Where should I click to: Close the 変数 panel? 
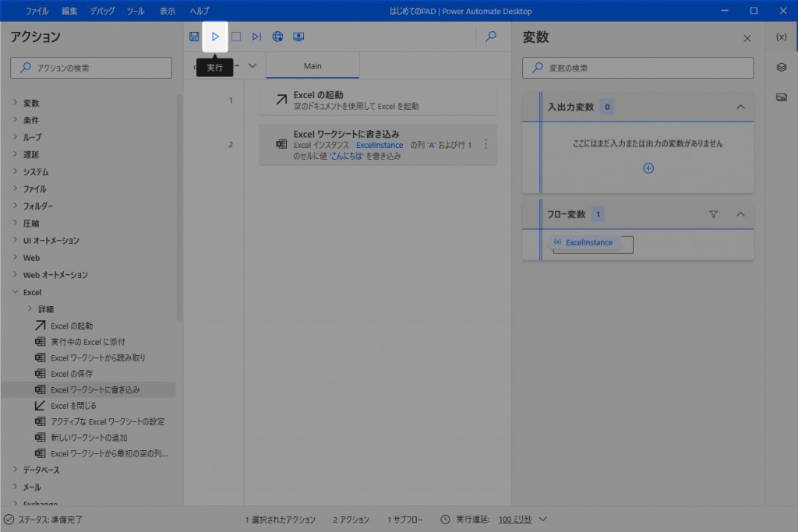coord(747,38)
